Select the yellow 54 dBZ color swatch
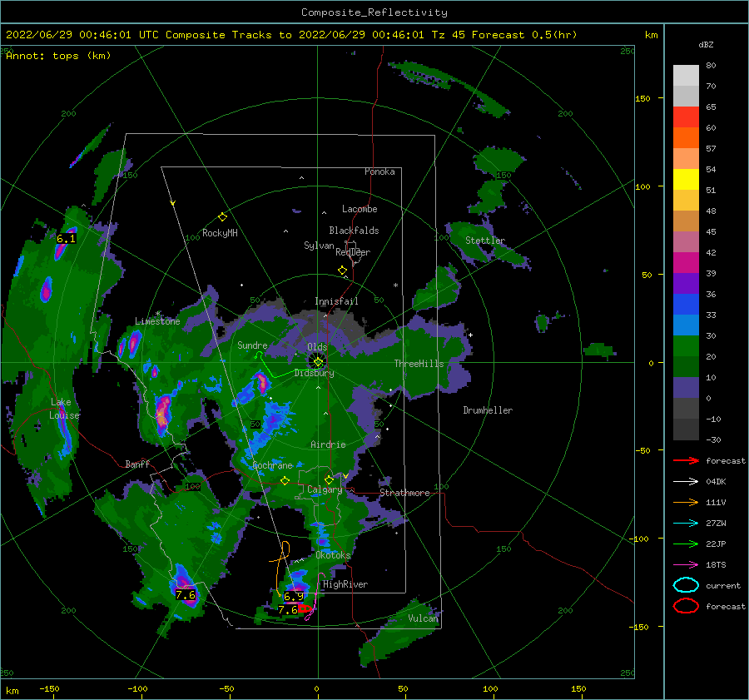The image size is (749, 700). coord(686,180)
